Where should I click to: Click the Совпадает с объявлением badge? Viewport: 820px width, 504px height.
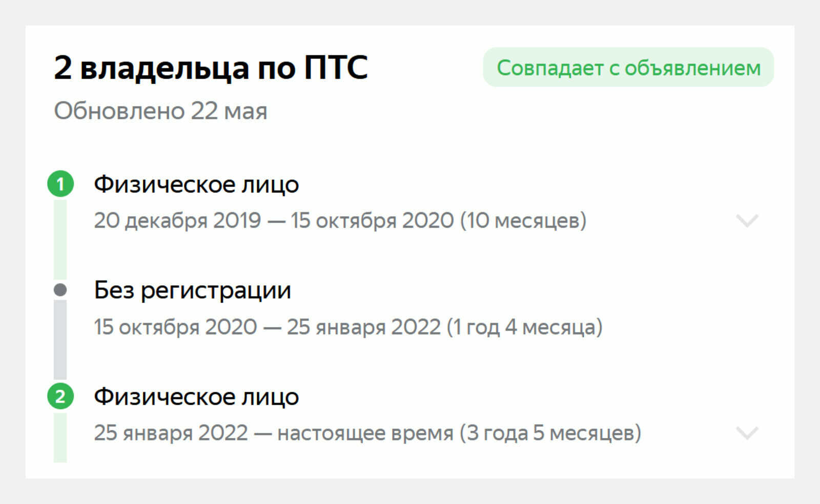(x=628, y=67)
